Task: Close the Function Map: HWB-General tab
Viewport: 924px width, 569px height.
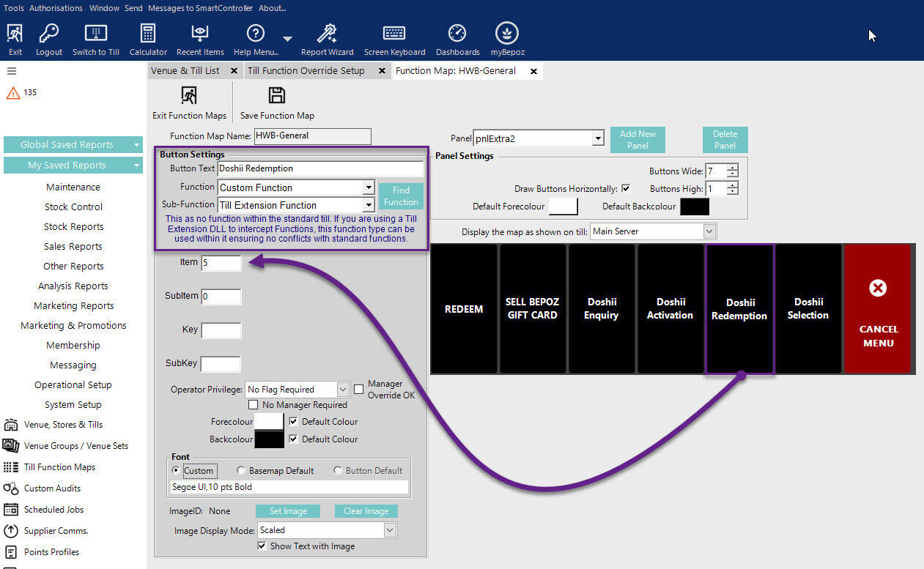Action: pos(533,71)
